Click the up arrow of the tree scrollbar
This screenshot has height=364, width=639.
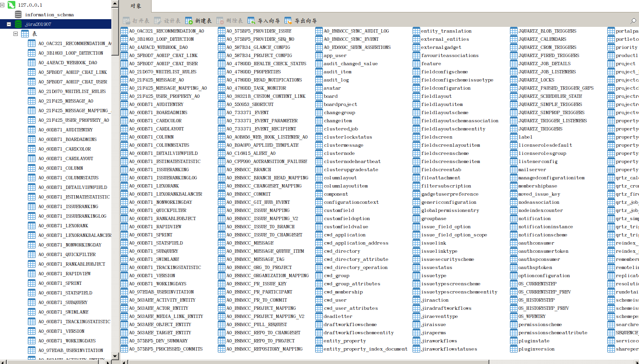[115, 4]
